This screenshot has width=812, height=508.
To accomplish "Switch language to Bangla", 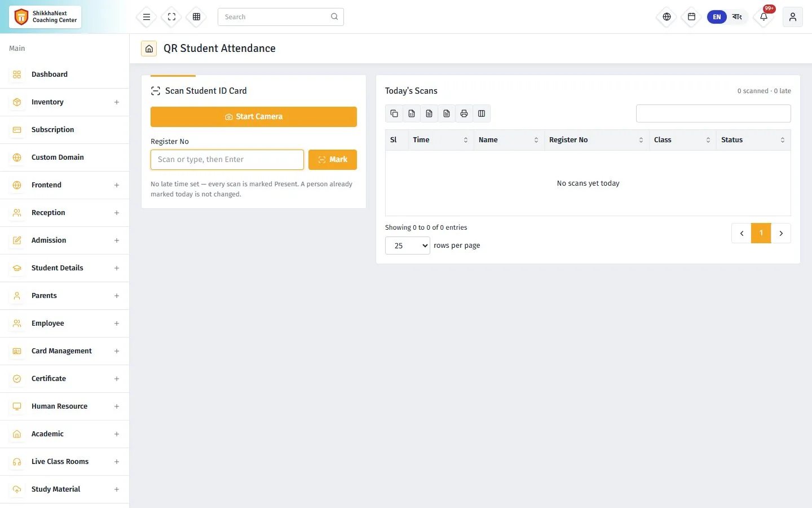I will click(737, 17).
